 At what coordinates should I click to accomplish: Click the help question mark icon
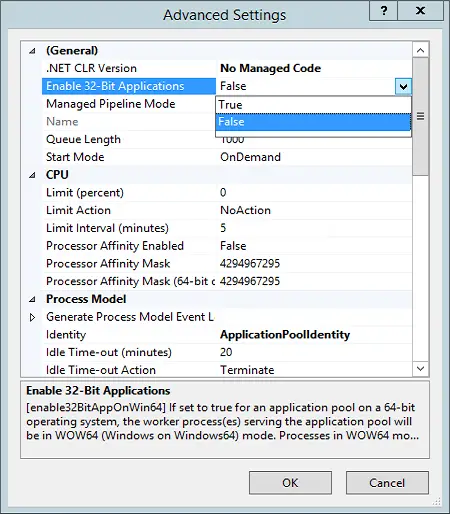[383, 11]
